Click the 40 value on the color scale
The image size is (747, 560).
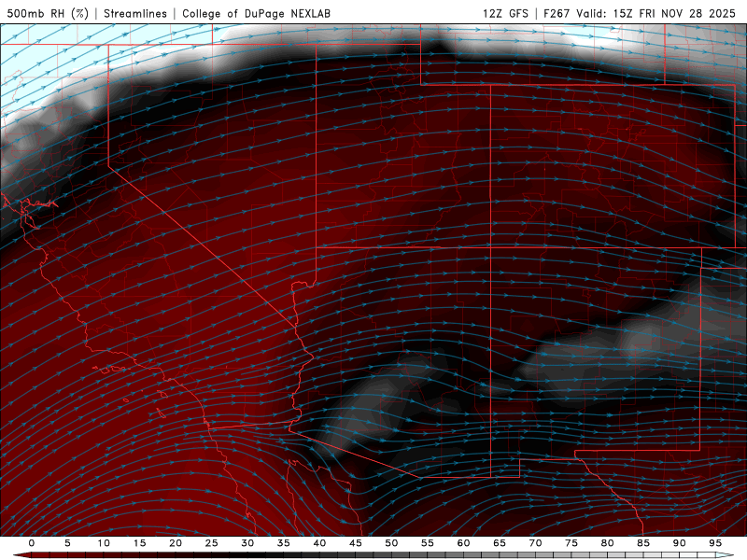tap(319, 543)
